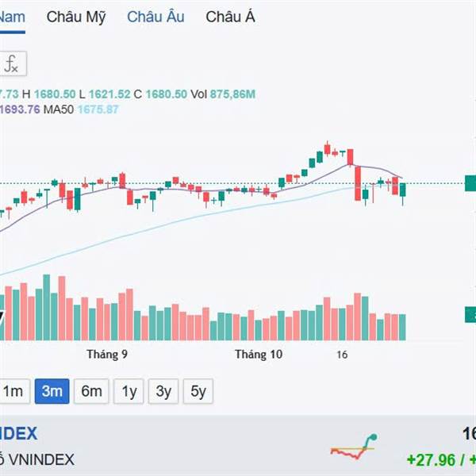Switch to the Châu Mỹ tab
The width and height of the screenshot is (476, 476).
[76, 17]
